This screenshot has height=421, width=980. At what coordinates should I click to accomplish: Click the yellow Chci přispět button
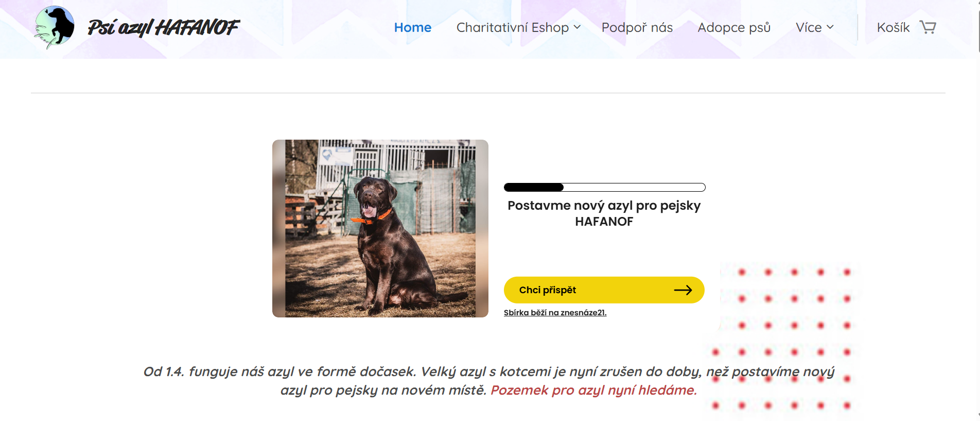coord(604,290)
